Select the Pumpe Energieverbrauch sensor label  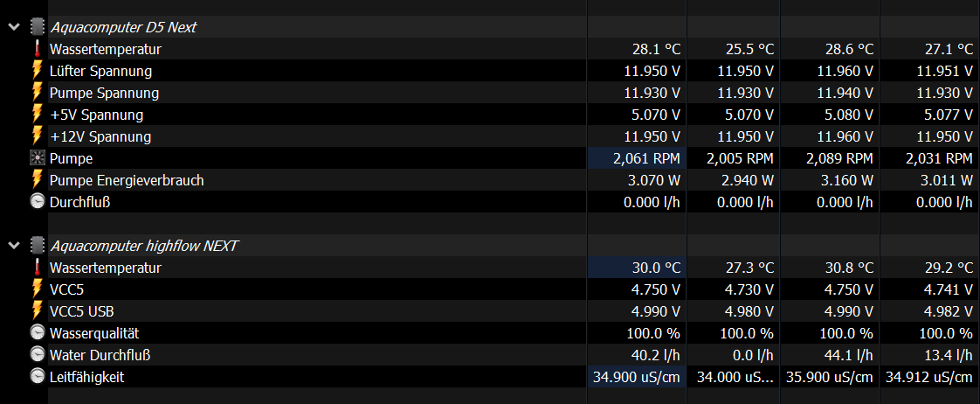[x=127, y=181]
